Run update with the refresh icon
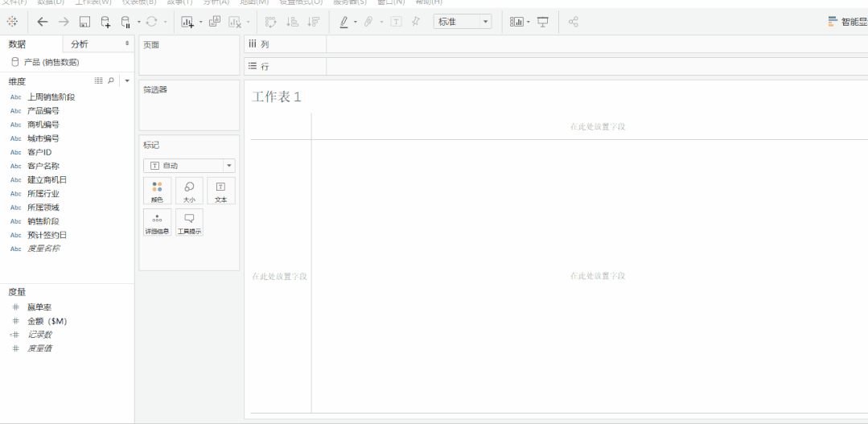Image resolution: width=868 pixels, height=424 pixels. [x=152, y=23]
